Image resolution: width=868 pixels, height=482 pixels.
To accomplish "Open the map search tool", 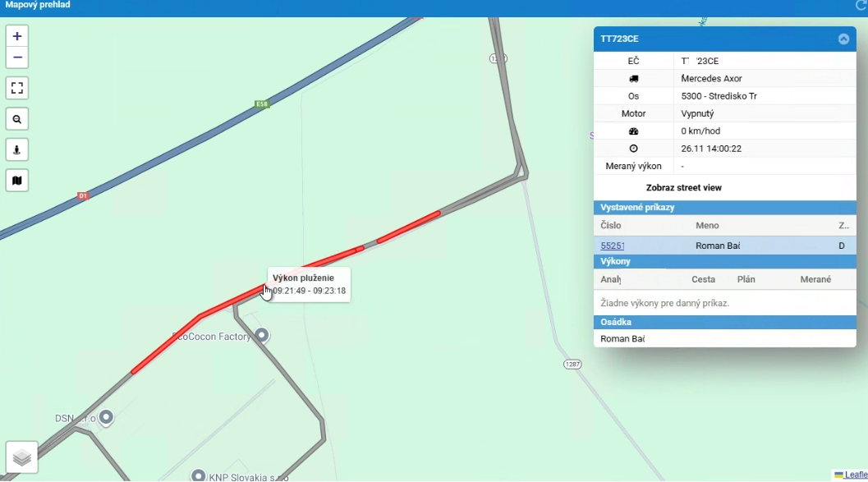I will pos(17,119).
